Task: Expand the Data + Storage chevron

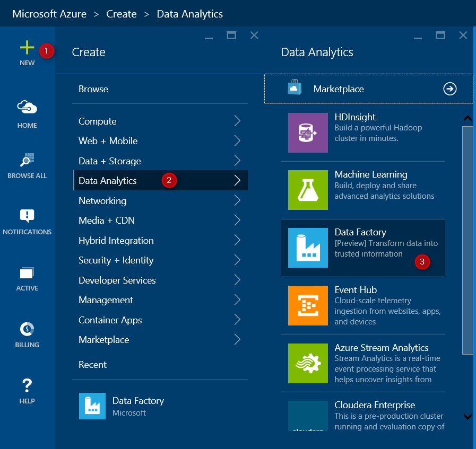Action: 237,161
